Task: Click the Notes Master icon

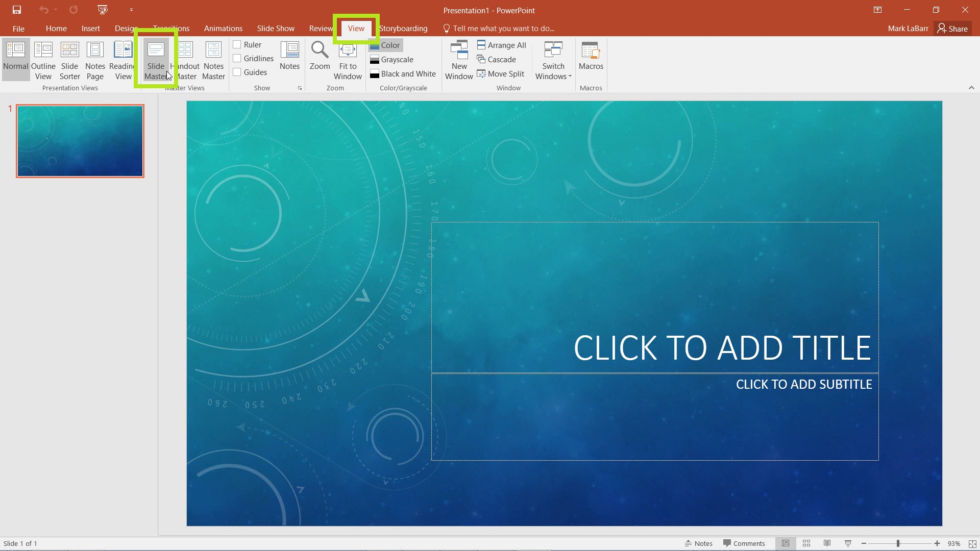Action: point(214,59)
